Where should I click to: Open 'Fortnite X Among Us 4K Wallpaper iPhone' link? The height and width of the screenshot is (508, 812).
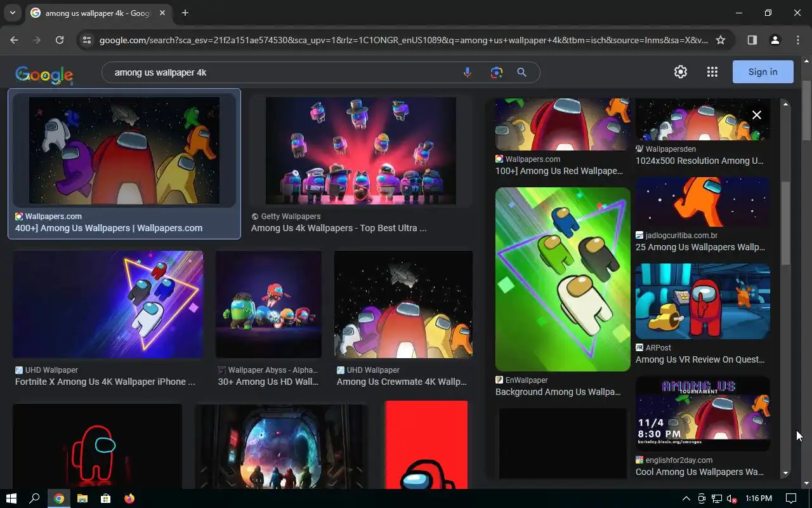click(105, 382)
